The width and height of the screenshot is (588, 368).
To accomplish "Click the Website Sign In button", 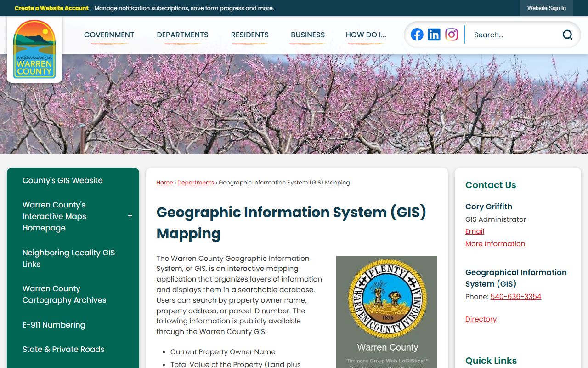I will click(x=547, y=8).
